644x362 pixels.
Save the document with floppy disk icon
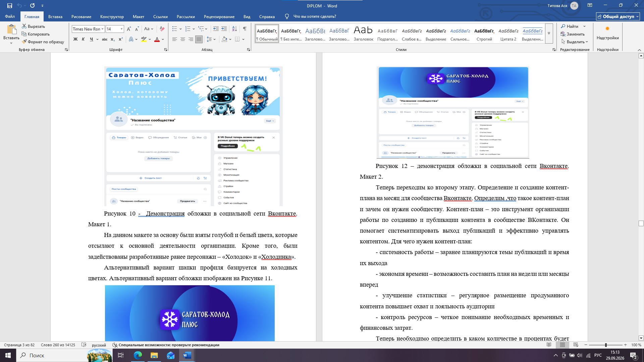(x=9, y=6)
